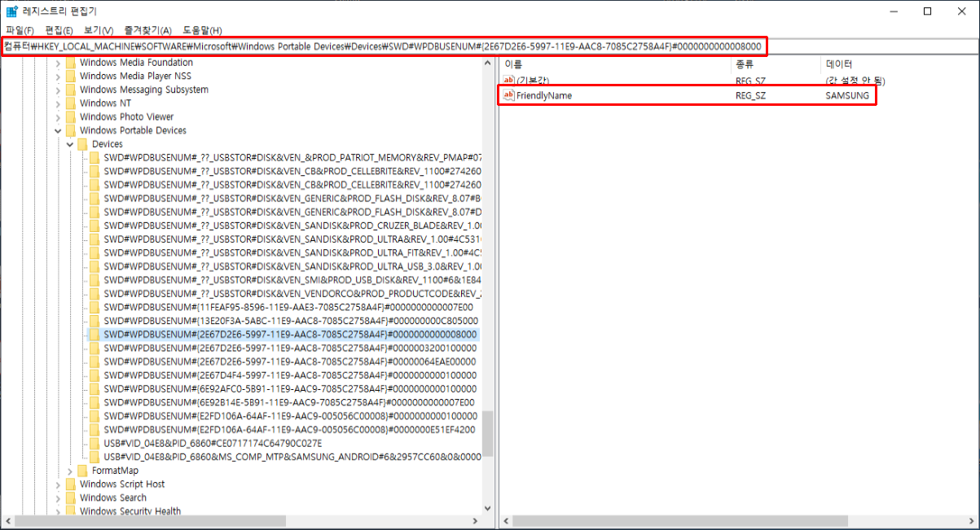Click the Registry Editor icon in title bar
Image resolution: width=980 pixels, height=530 pixels.
pos(11,11)
